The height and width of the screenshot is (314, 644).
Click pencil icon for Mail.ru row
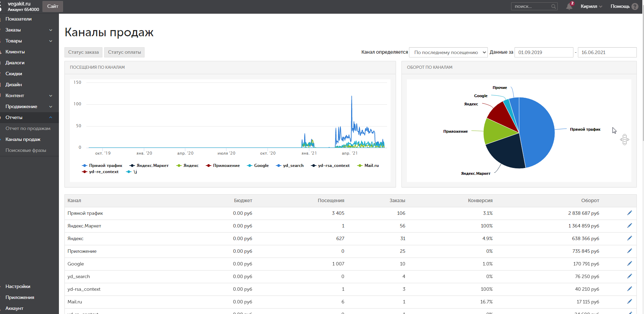(629, 302)
